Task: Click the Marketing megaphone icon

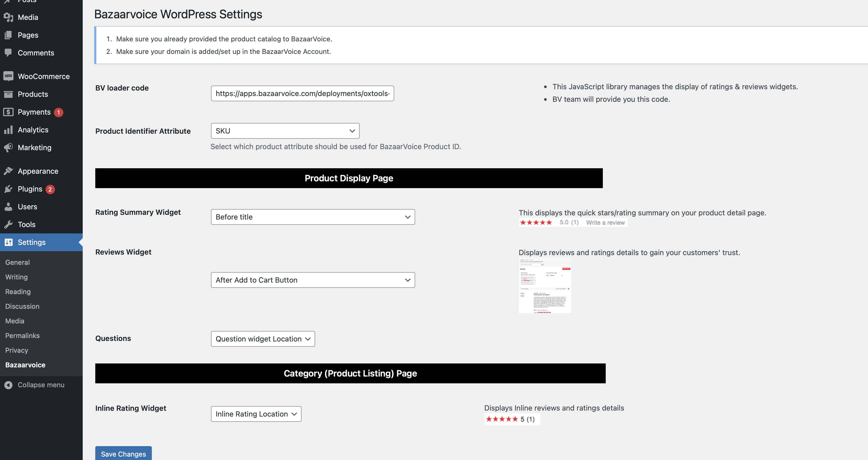Action: [8, 148]
